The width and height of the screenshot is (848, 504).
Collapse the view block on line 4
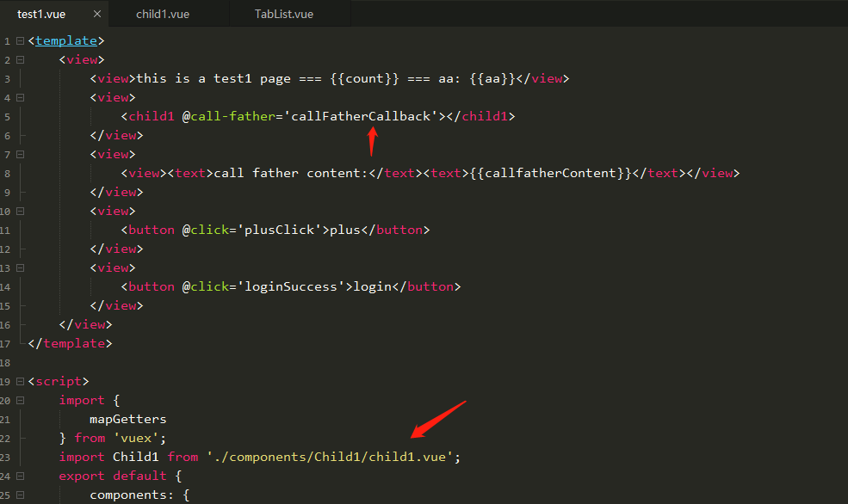[x=20, y=97]
